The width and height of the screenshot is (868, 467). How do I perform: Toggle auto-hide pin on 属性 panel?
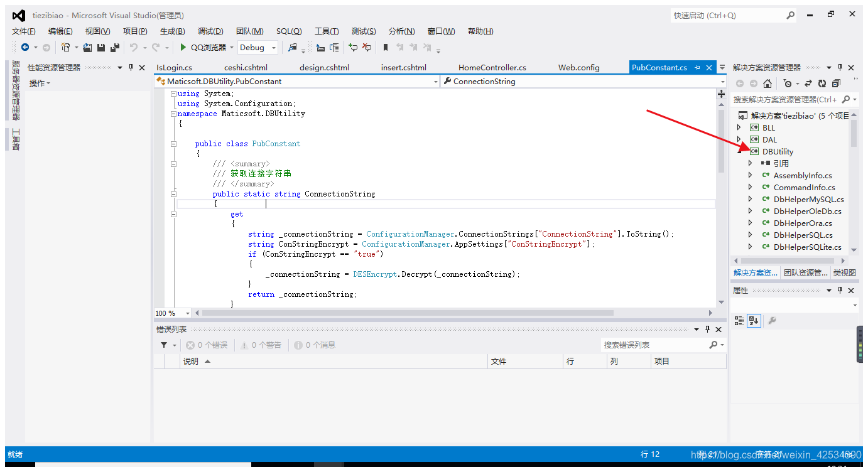(x=840, y=290)
